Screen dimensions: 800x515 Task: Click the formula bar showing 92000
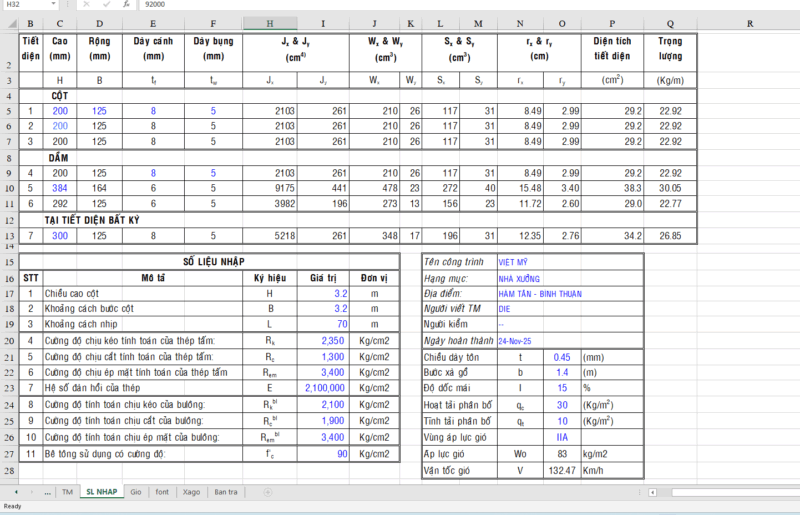[400, 5]
